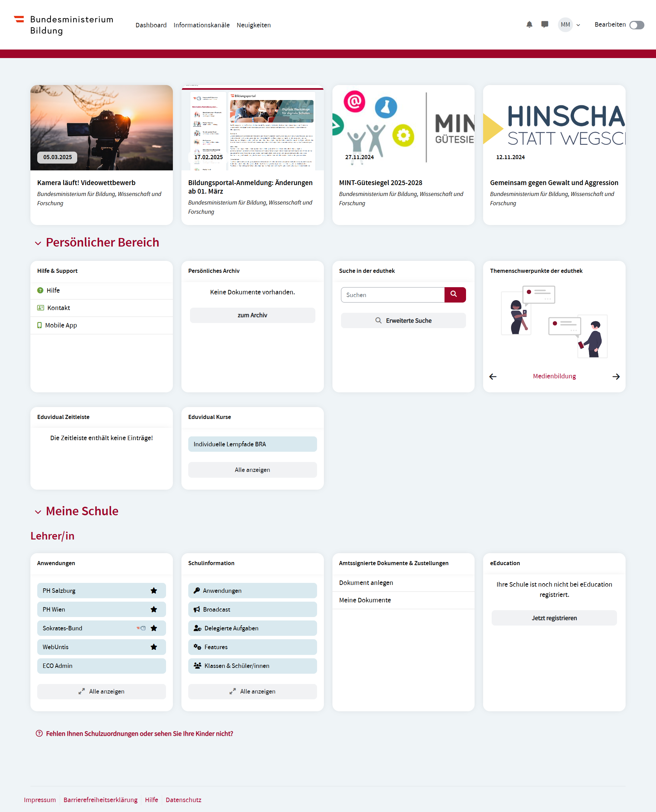656x812 pixels.
Task: Open the MM user menu dropdown
Action: [569, 25]
